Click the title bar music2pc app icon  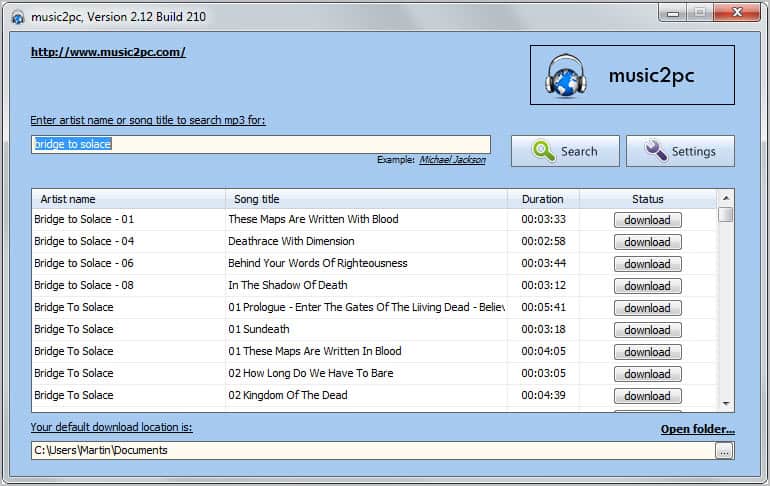tap(18, 17)
